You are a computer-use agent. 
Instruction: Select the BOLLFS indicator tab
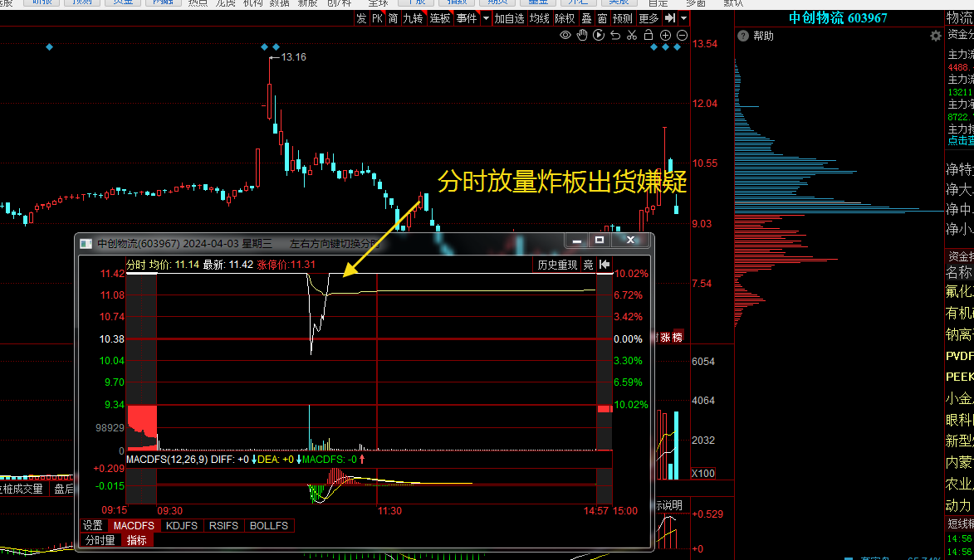[x=269, y=526]
